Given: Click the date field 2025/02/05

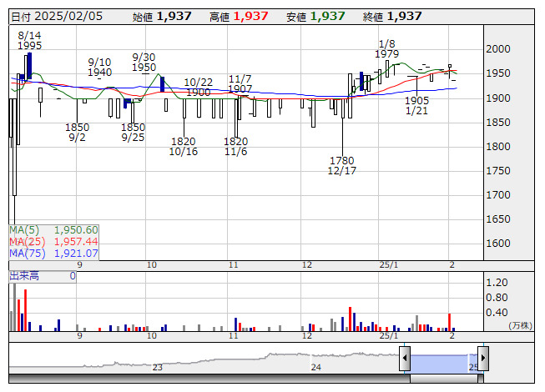Looking at the screenshot, I should coord(68,16).
